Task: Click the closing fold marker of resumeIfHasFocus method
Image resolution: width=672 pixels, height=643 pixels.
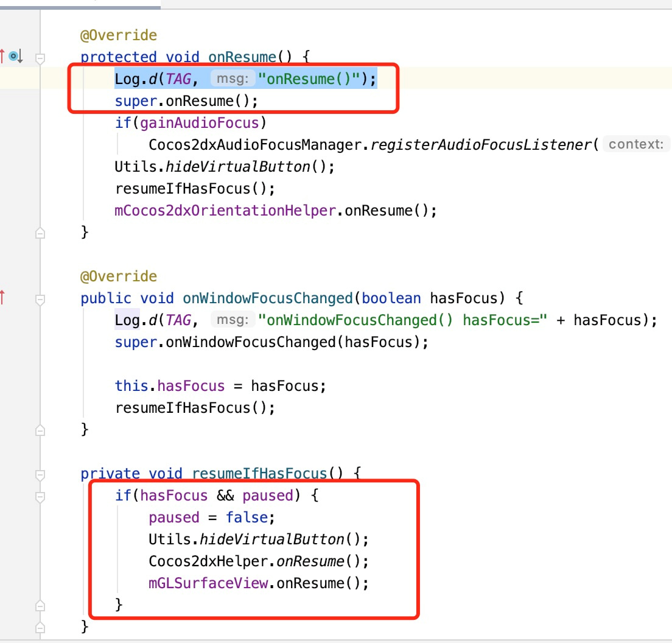Action: pos(40,627)
